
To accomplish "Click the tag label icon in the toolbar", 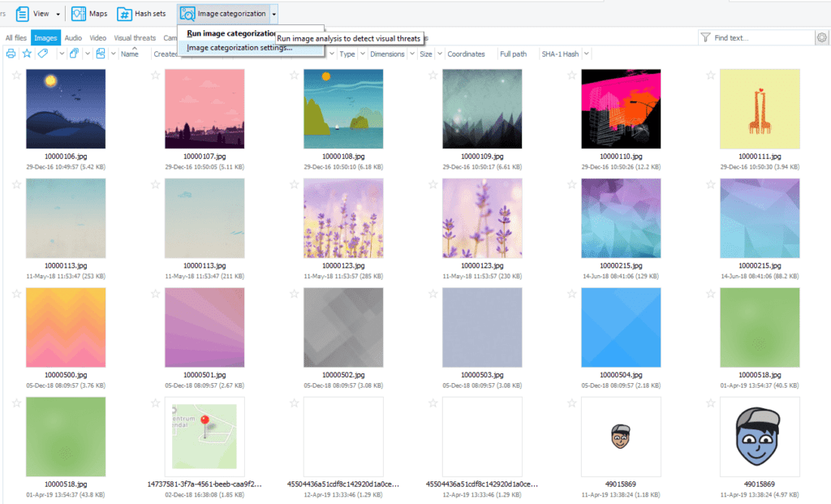I will (43, 54).
